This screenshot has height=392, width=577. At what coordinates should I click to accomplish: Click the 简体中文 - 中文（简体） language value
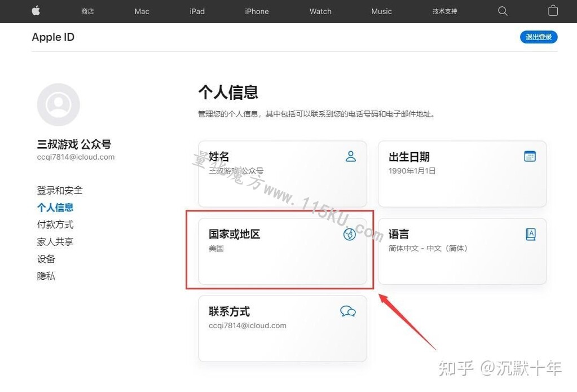pyautogui.click(x=428, y=248)
